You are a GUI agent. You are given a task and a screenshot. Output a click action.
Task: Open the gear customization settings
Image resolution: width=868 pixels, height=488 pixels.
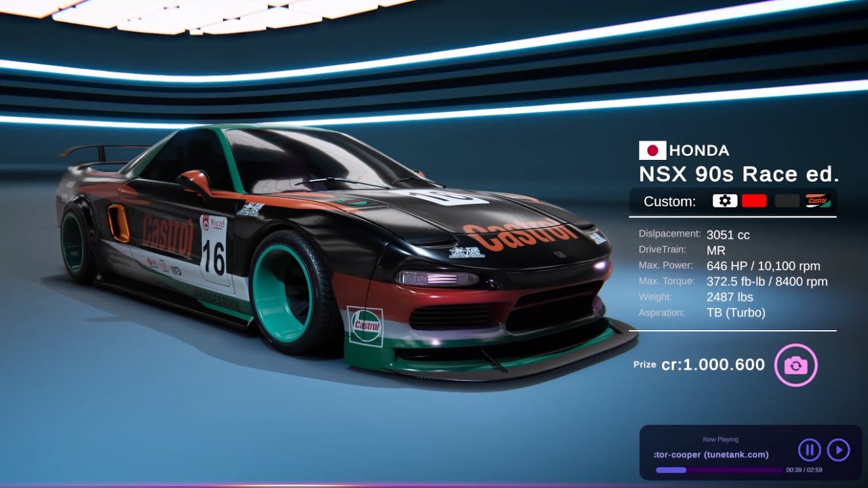725,201
